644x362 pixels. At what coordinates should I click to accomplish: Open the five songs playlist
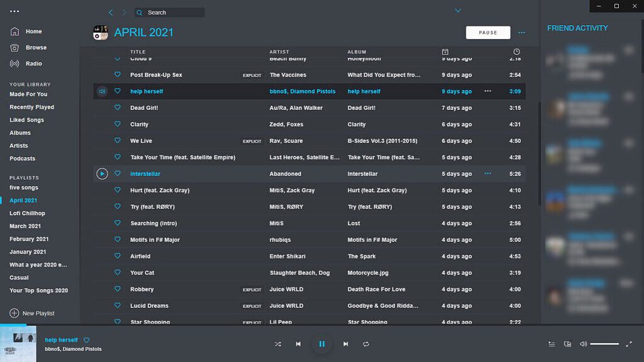coord(24,187)
